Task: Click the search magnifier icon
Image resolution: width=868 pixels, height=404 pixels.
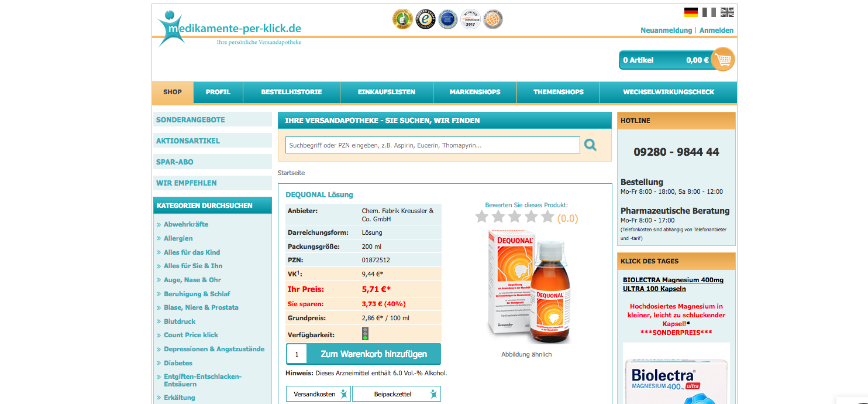Action: 590,145
